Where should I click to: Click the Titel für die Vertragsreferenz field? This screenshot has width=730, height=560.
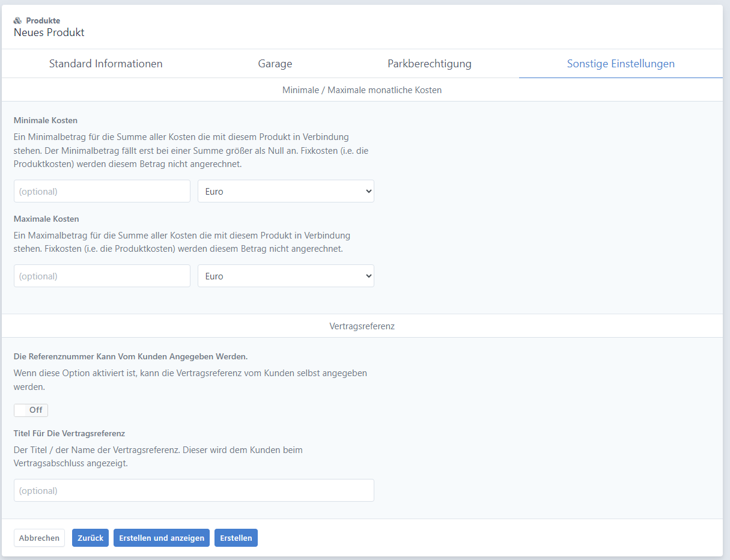194,490
